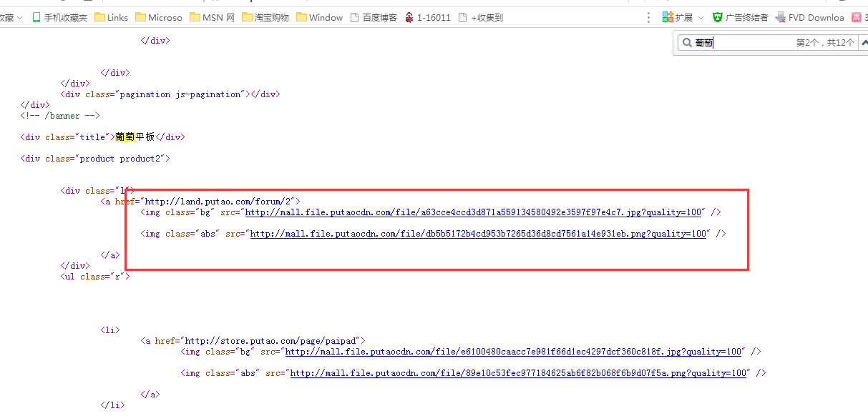868x416 pixels.
Task: Expand the 收藏 favorites dropdown arrow
Action: pos(19,17)
